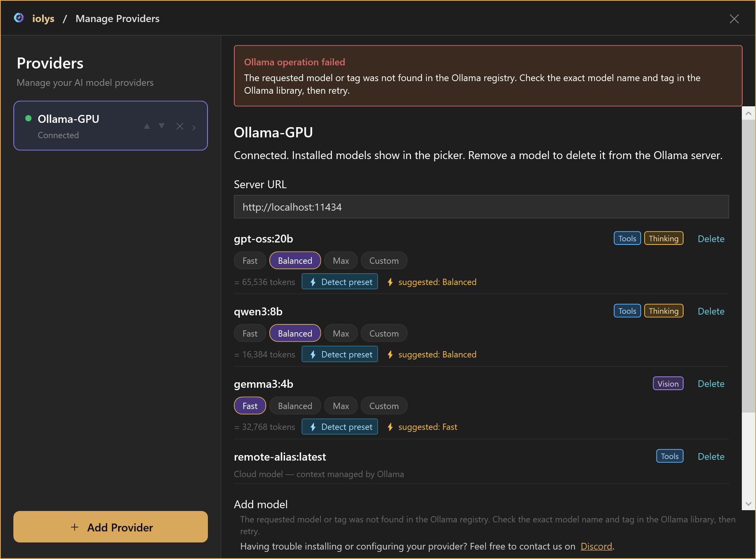756x559 pixels.
Task: Click the iolys breadcrumb title
Action: pos(43,19)
